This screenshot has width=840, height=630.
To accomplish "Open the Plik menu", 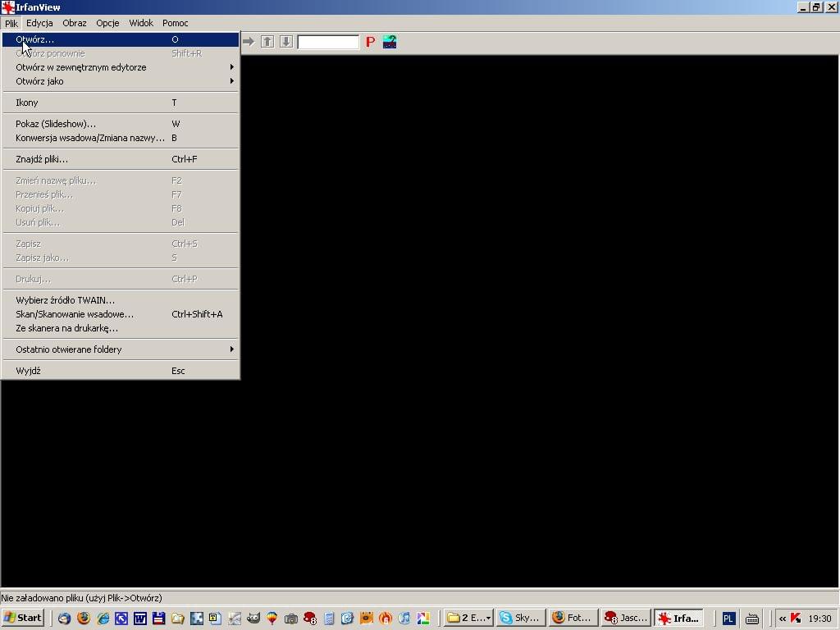I will pos(11,23).
